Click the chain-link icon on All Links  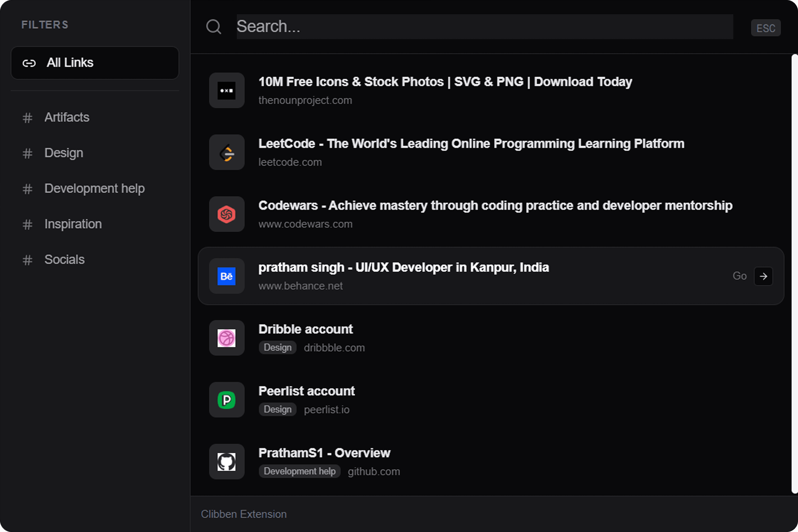pyautogui.click(x=29, y=63)
